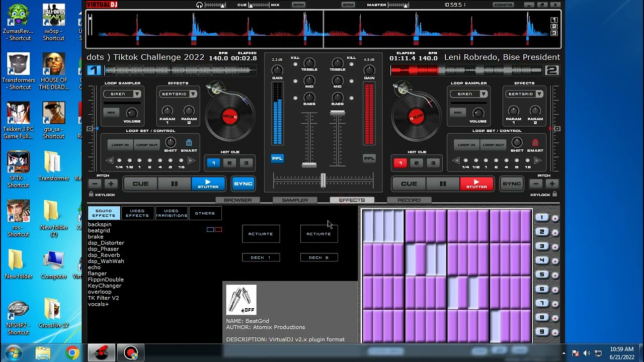Click deck 2 number badge
Screen dimensions: 644x362
point(552,70)
